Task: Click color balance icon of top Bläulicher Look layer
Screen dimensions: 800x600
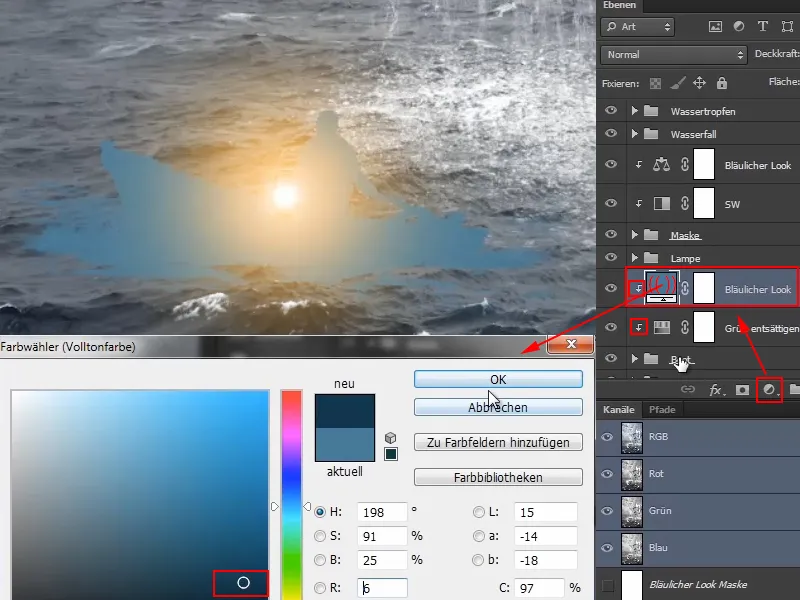Action: coord(661,164)
